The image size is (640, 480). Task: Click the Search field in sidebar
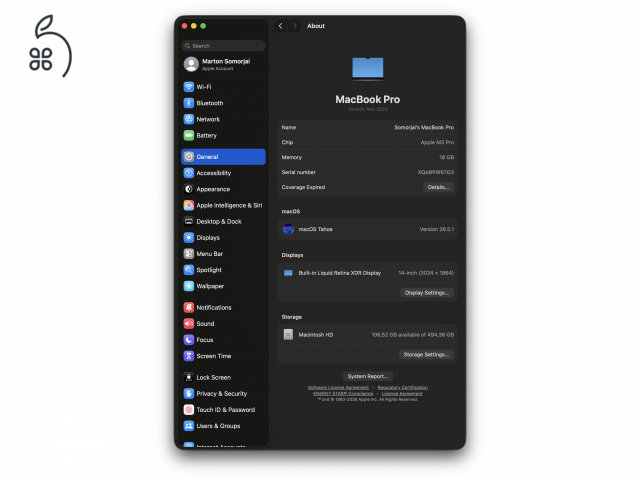pyautogui.click(x=223, y=46)
